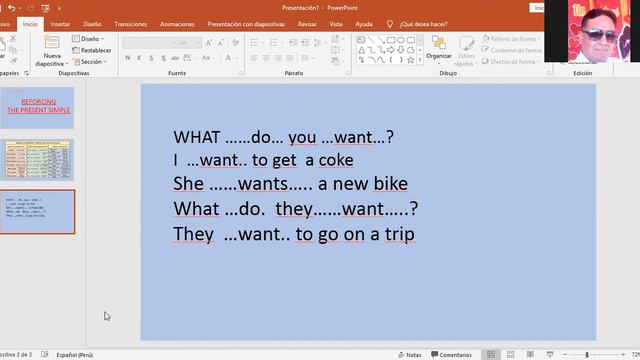640x360 pixels.
Task: Click spell check icon in status bar
Action: click(x=44, y=355)
